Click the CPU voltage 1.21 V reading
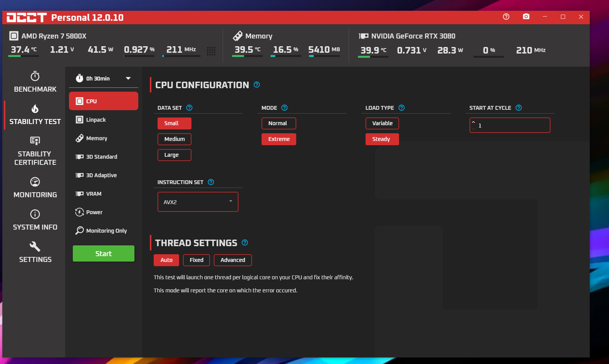 (62, 49)
